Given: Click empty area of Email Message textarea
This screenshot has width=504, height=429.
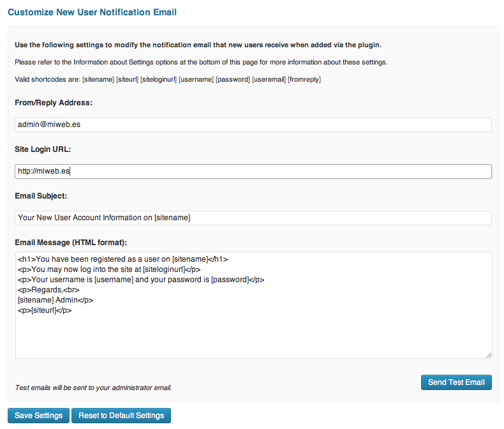Looking at the screenshot, I should (x=253, y=338).
